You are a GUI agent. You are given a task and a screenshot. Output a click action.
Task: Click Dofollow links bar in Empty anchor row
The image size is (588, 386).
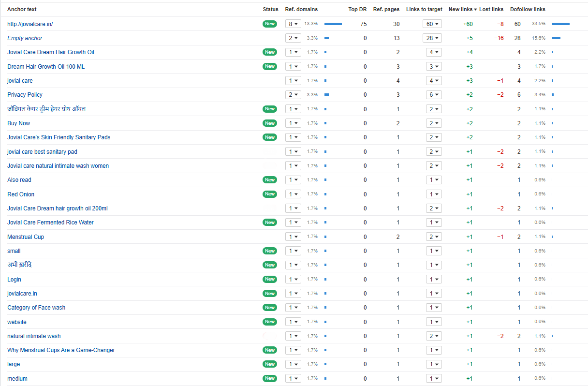pos(556,38)
